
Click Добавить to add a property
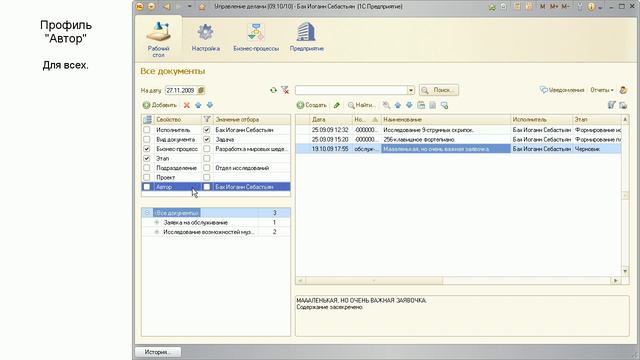click(160, 105)
